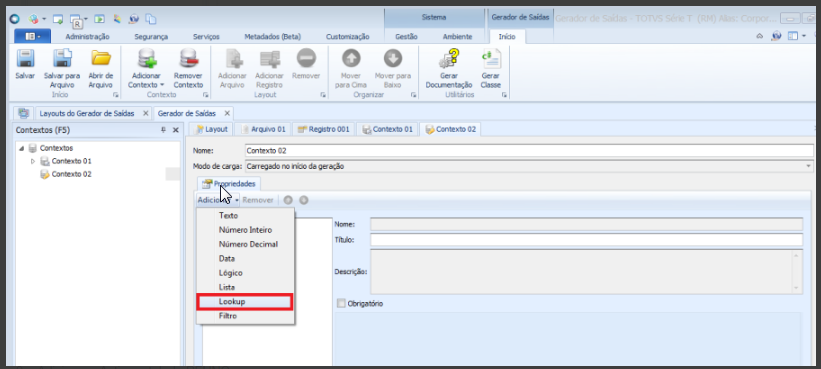
Task: Click the Layout group Remover icon
Action: click(x=306, y=58)
